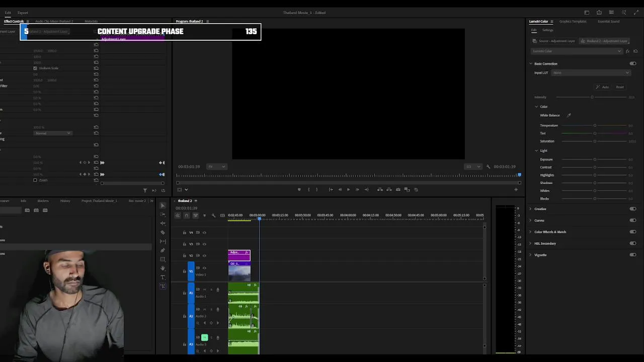Viewport: 644px width, 362px height.
Task: Select Source - Adjustment Layer button
Action: 554,41
